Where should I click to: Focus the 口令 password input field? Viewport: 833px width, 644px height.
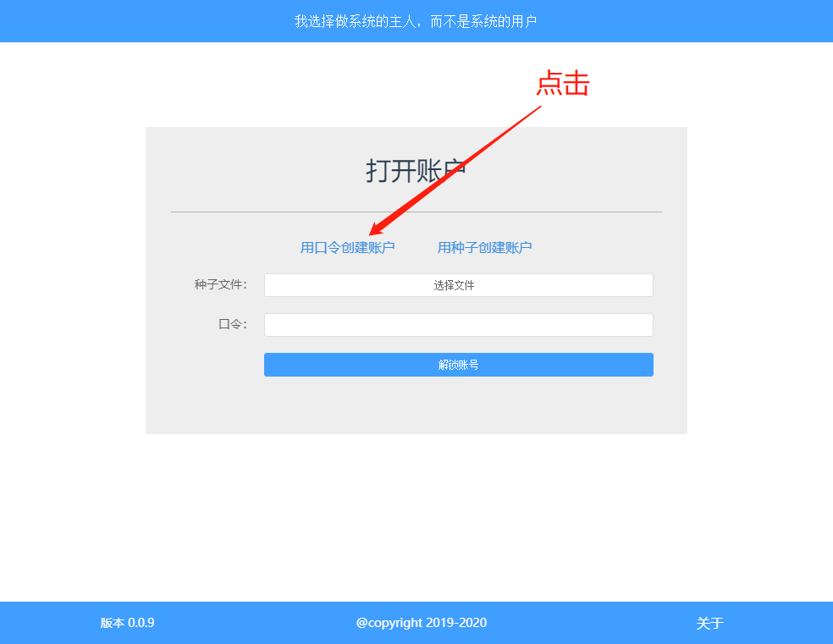coord(459,325)
